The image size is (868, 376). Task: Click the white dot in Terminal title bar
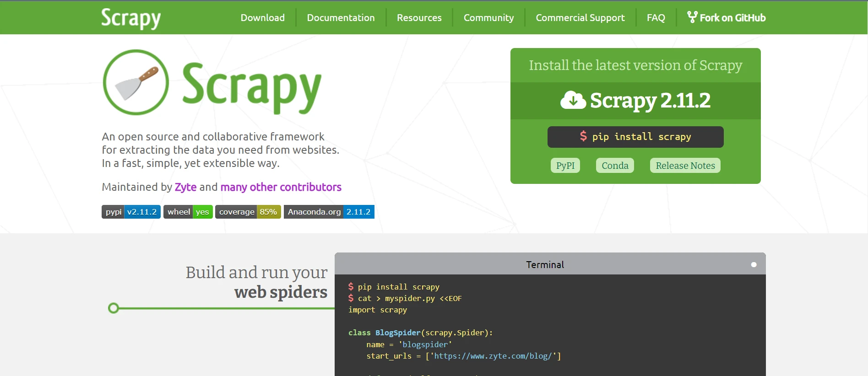click(x=754, y=264)
